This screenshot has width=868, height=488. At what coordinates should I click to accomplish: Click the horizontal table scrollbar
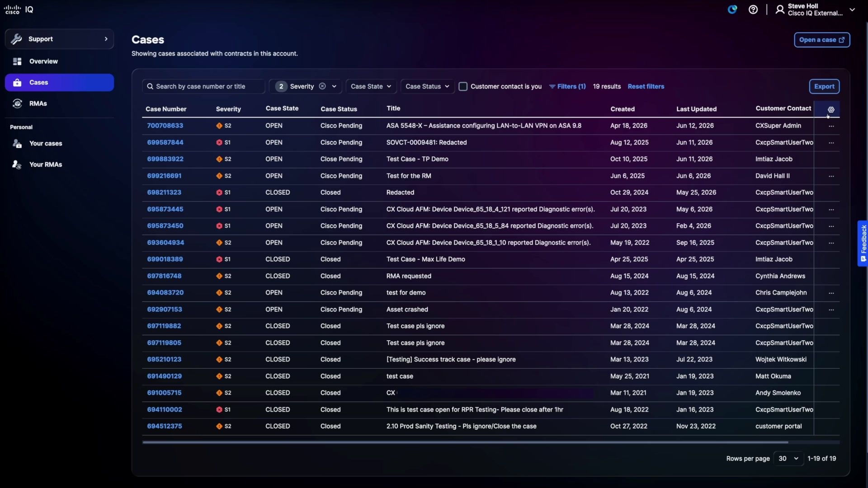point(465,442)
